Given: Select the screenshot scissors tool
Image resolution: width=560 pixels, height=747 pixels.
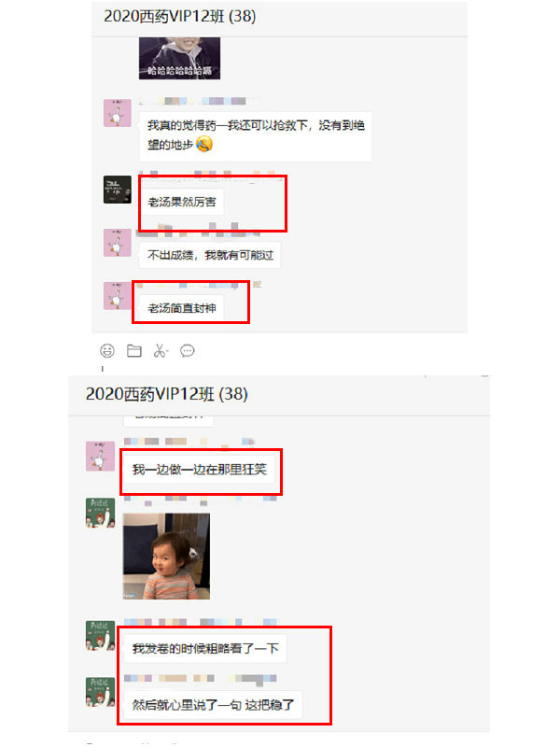Looking at the screenshot, I should pyautogui.click(x=161, y=351).
